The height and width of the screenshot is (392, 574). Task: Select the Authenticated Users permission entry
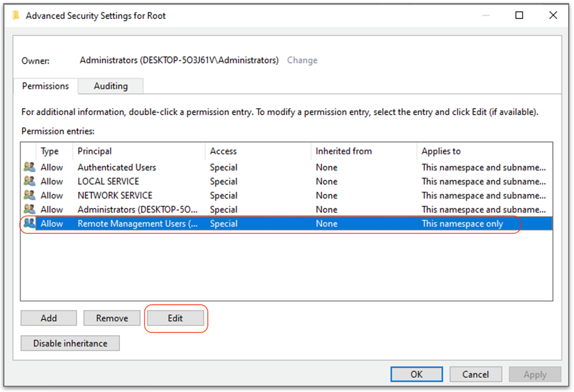click(x=117, y=167)
